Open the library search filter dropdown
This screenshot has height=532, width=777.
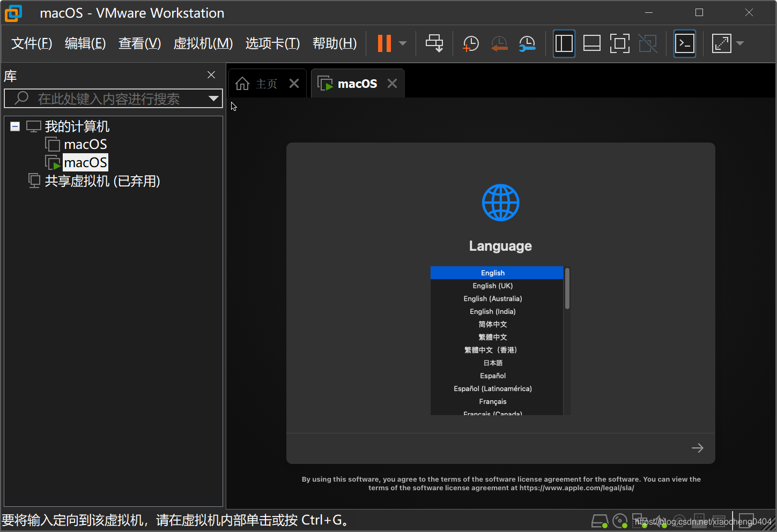click(x=214, y=99)
